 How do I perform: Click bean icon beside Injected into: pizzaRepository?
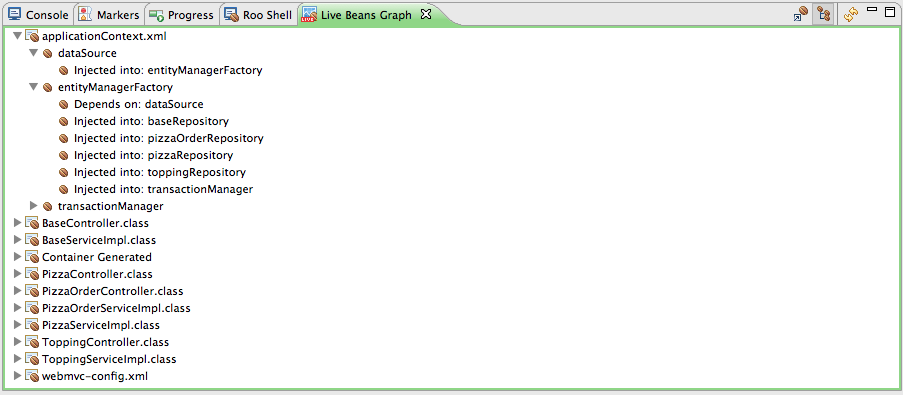click(x=64, y=156)
